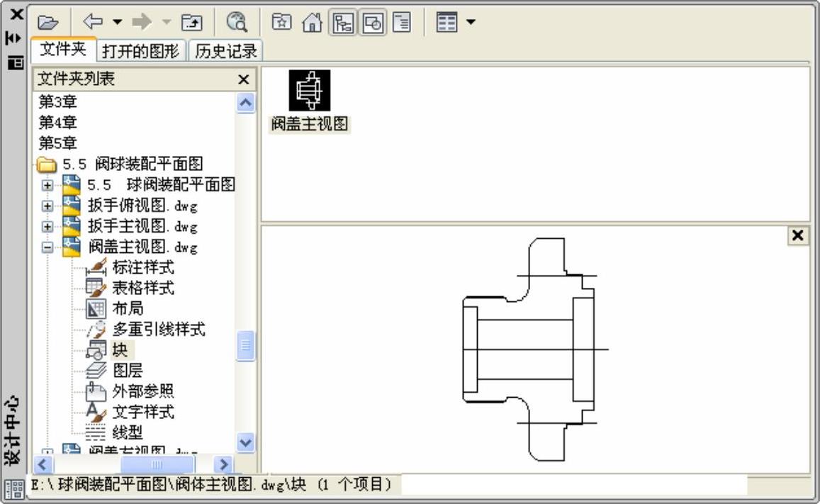Click the valve cover preview drawing
This screenshot has height=504, width=820.
(536, 349)
